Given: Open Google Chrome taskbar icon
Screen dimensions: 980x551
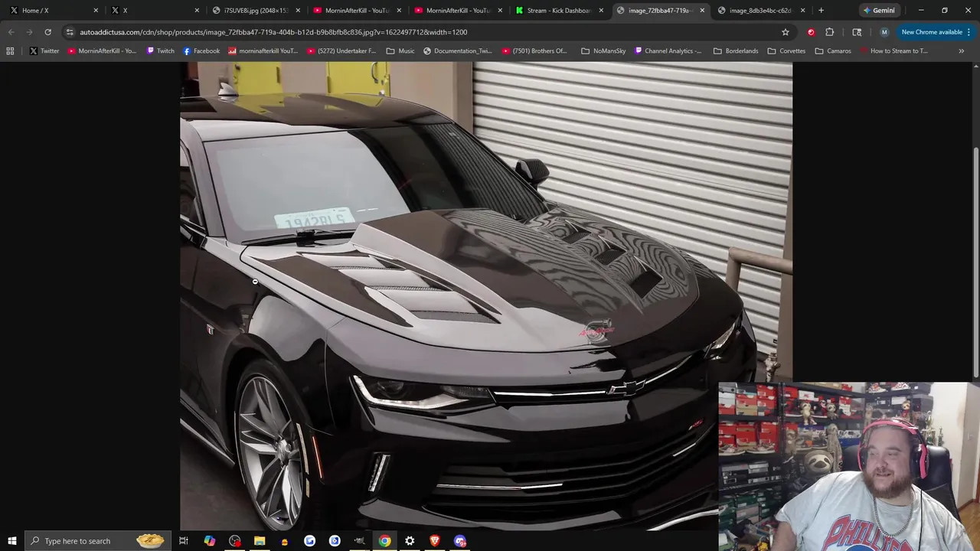Looking at the screenshot, I should 384,541.
